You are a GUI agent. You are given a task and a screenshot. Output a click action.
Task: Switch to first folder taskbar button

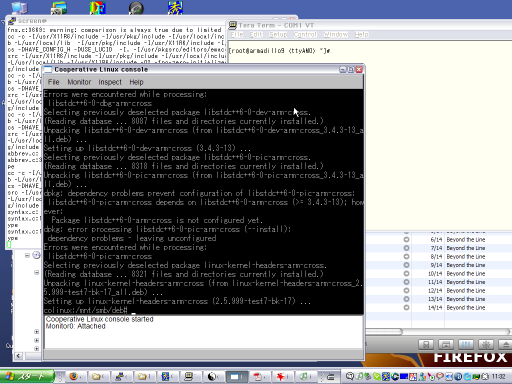(98, 377)
